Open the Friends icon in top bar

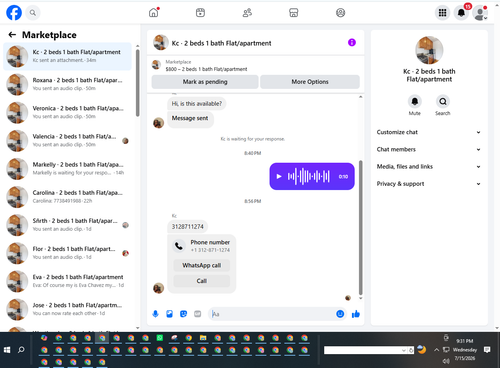(x=247, y=13)
